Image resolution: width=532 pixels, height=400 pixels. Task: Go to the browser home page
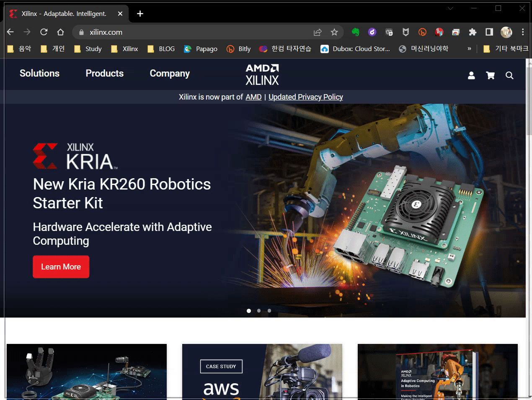(x=61, y=32)
